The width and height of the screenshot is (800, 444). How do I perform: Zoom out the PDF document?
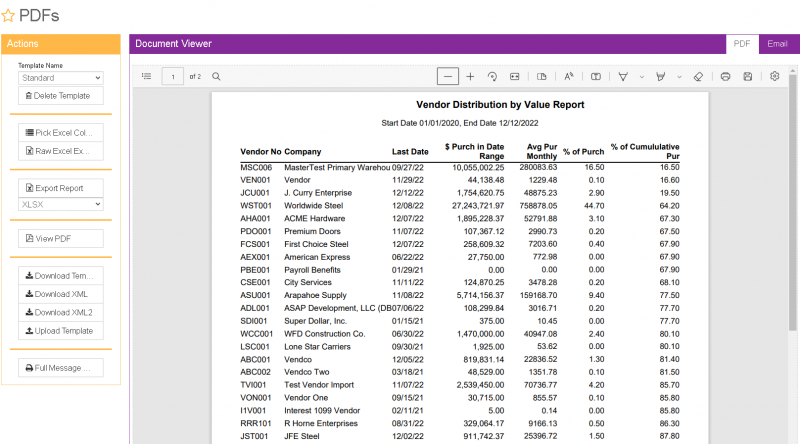click(448, 76)
